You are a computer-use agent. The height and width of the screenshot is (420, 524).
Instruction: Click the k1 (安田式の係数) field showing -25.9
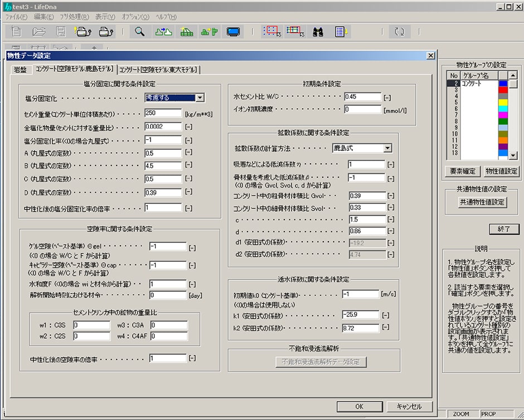coord(361,315)
